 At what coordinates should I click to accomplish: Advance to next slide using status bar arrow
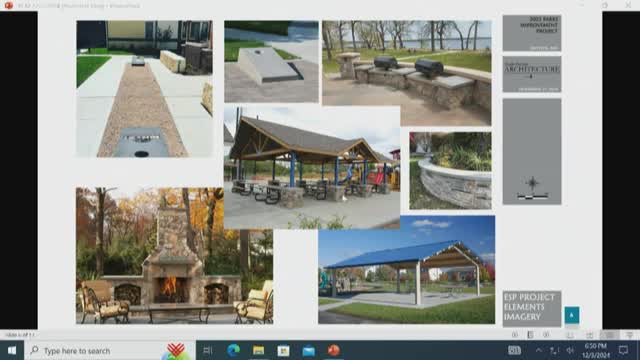[x=546, y=335]
